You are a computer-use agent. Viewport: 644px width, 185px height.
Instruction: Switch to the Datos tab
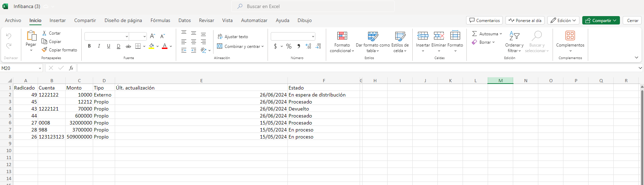coord(185,20)
